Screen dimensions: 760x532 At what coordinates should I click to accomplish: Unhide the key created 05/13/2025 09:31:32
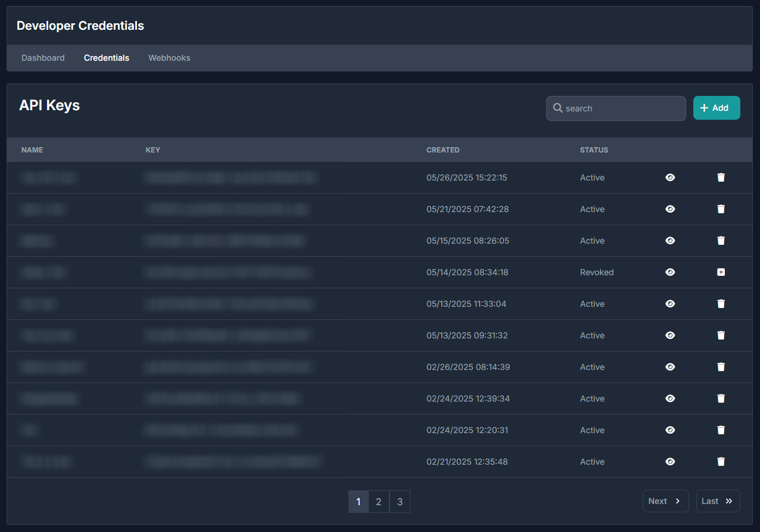670,335
